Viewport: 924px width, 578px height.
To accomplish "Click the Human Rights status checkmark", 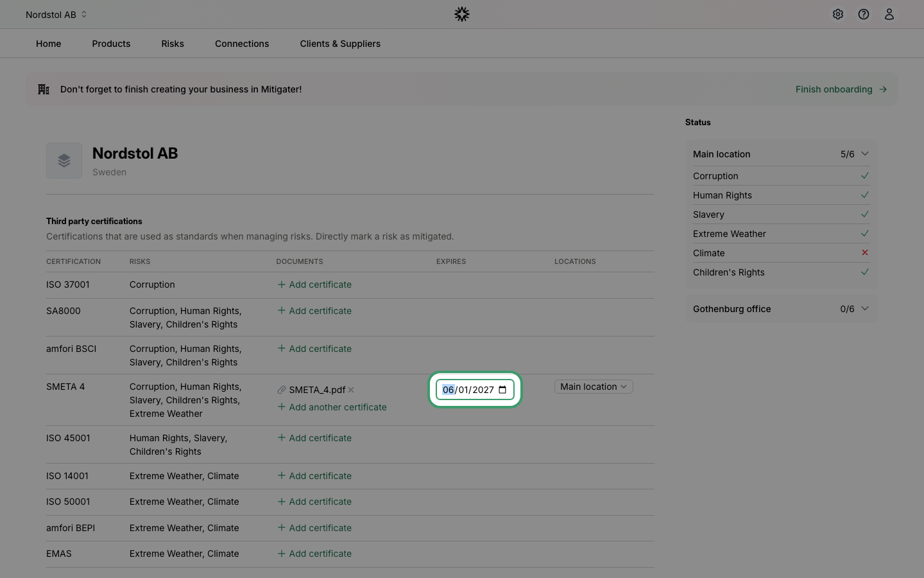I will 865,195.
